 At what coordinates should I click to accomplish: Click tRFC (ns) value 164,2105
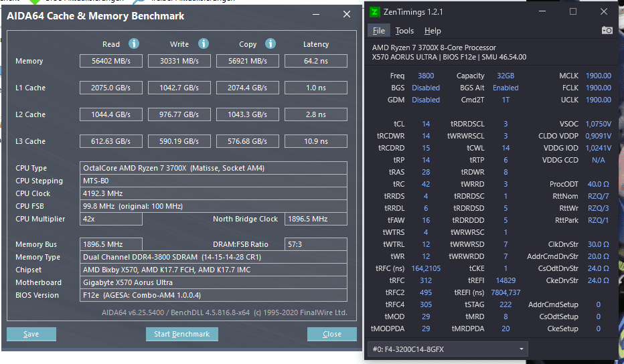click(426, 268)
